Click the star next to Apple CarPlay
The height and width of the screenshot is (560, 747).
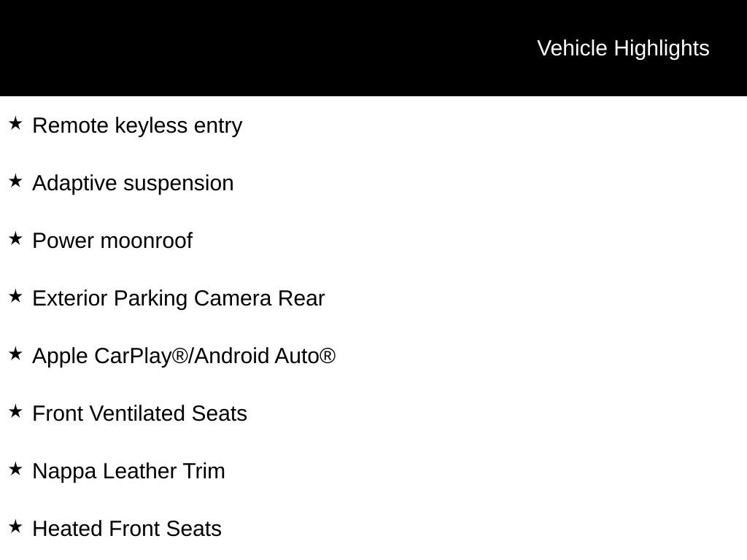[15, 354]
